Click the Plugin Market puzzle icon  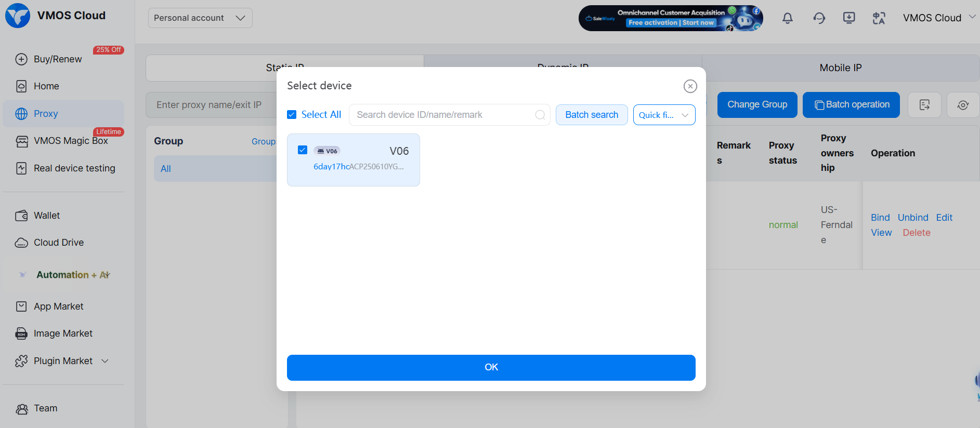tap(21, 361)
